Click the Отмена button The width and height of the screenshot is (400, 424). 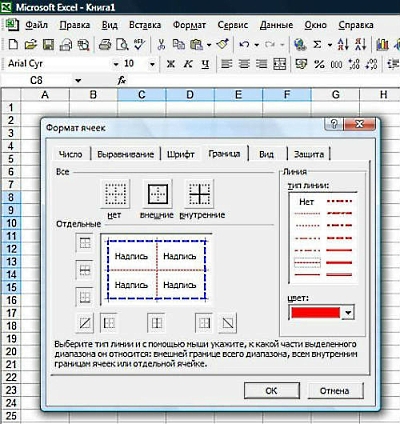pos(335,391)
